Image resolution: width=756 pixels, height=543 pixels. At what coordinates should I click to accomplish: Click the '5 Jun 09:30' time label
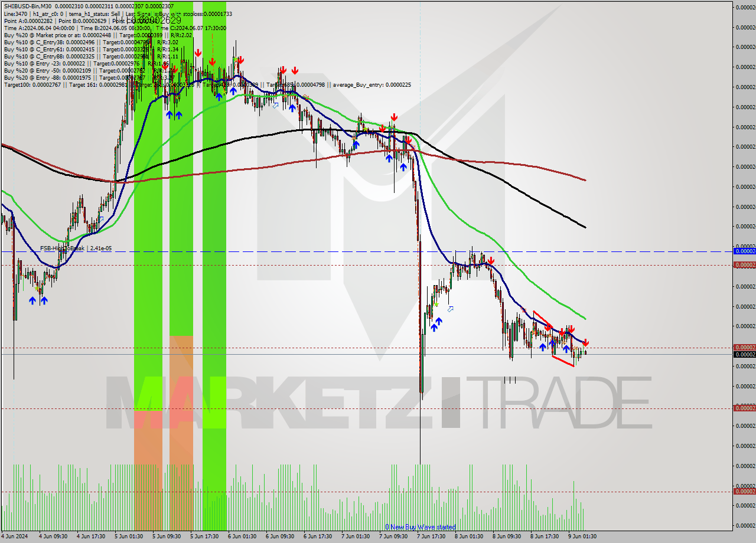166,537
